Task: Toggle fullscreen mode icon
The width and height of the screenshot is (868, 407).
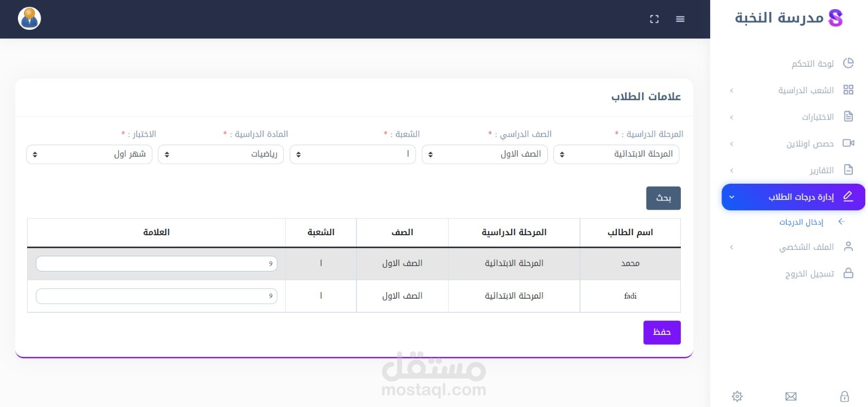Action: coord(654,19)
